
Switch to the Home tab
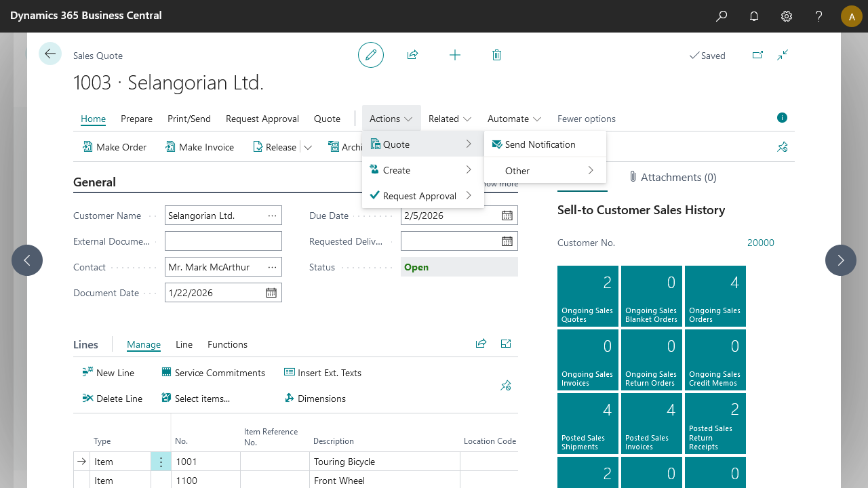click(x=93, y=119)
